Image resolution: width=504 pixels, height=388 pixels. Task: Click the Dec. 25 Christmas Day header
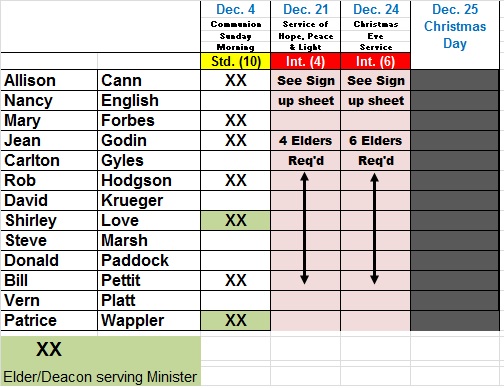click(x=455, y=27)
